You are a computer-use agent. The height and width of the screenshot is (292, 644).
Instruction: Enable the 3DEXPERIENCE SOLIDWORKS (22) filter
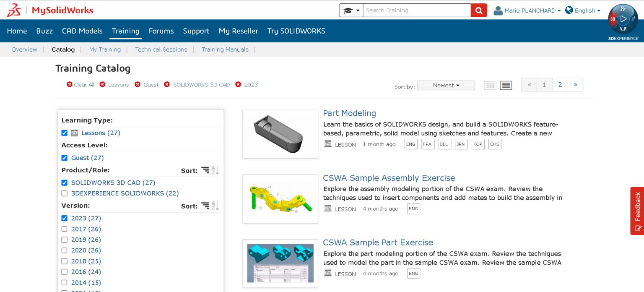tap(64, 193)
